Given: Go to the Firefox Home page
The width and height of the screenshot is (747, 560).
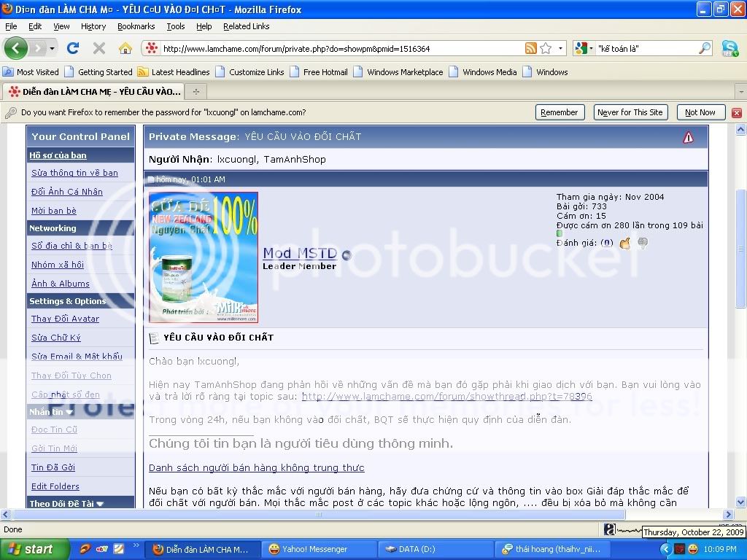Looking at the screenshot, I should tap(125, 48).
